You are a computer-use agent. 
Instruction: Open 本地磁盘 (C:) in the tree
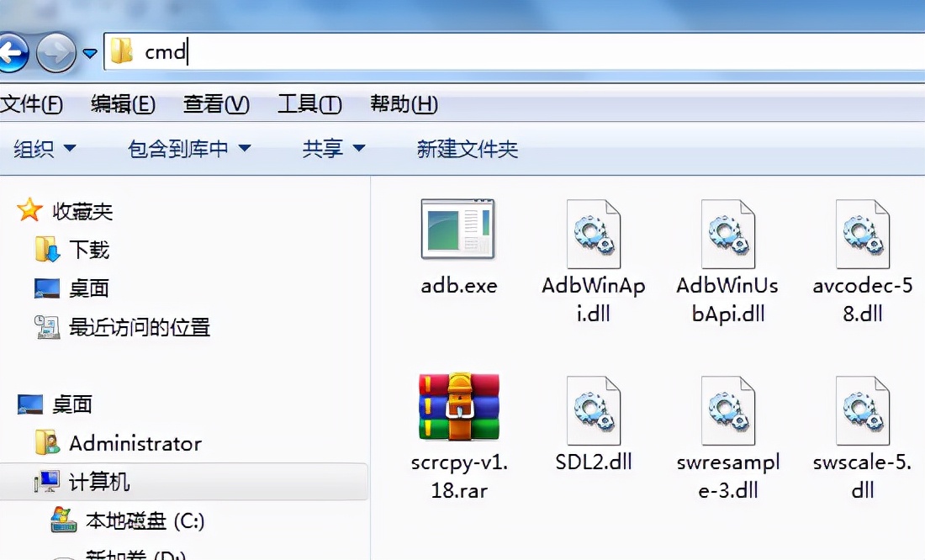145,521
